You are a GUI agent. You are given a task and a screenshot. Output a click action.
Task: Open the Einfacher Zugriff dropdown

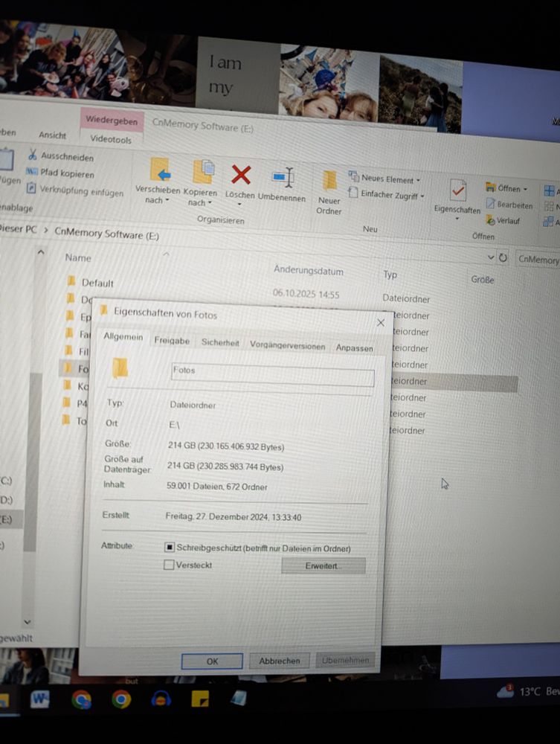tap(386, 194)
